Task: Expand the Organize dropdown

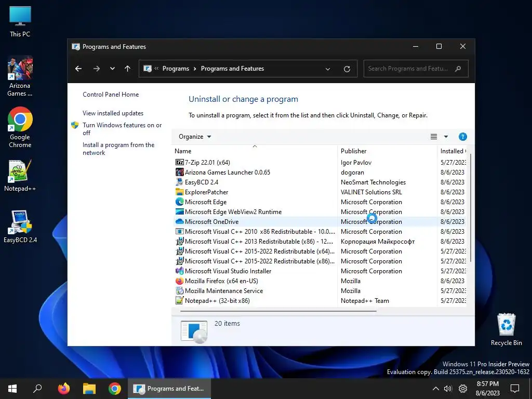Action: click(x=195, y=137)
